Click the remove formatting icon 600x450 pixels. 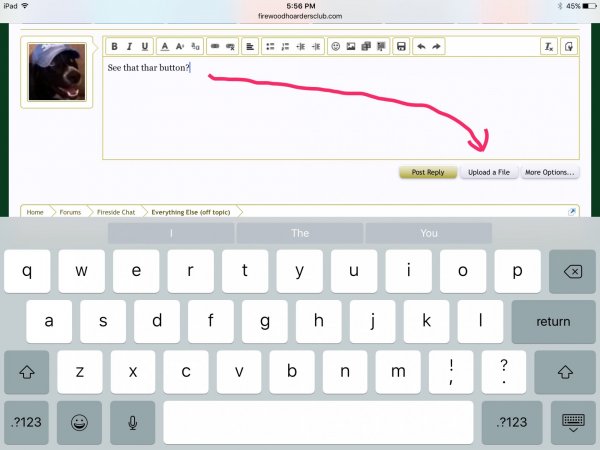[x=548, y=46]
